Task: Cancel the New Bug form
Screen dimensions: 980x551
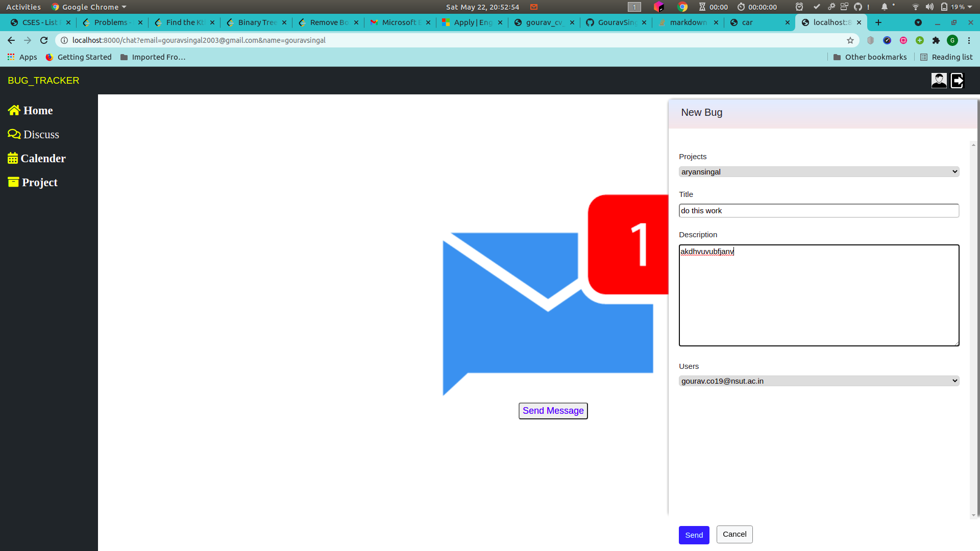Action: pyautogui.click(x=734, y=534)
